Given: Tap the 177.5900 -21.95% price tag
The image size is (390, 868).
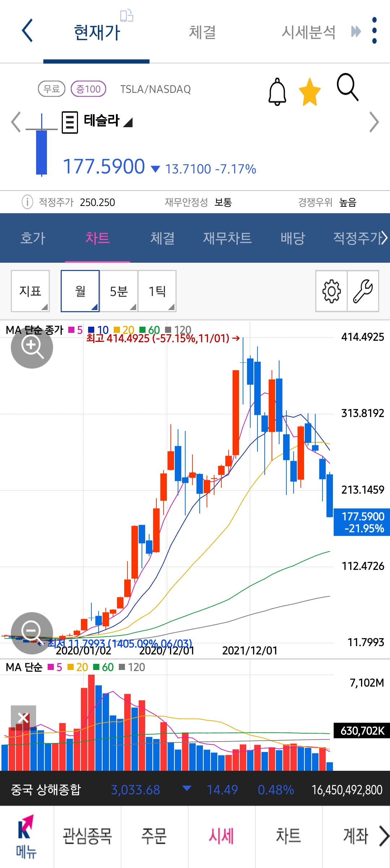Looking at the screenshot, I should tap(362, 522).
